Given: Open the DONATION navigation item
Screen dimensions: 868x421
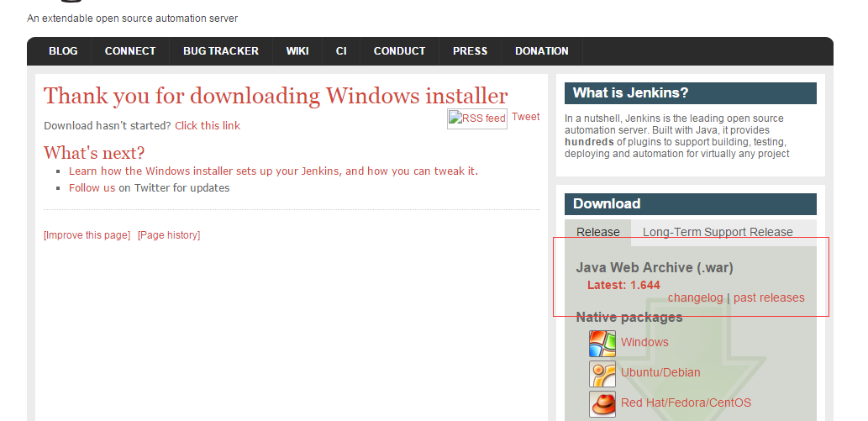Looking at the screenshot, I should point(541,51).
